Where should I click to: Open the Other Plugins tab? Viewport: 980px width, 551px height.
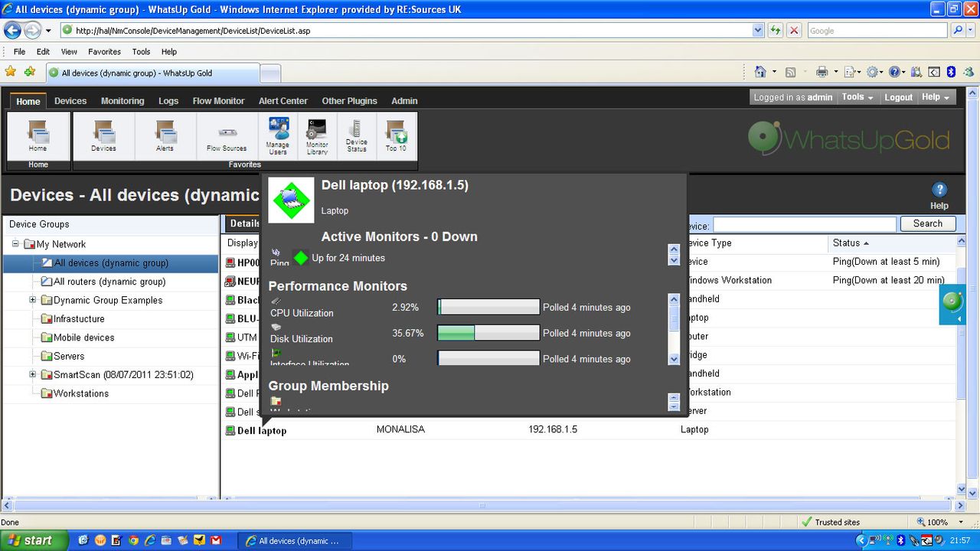pos(350,101)
